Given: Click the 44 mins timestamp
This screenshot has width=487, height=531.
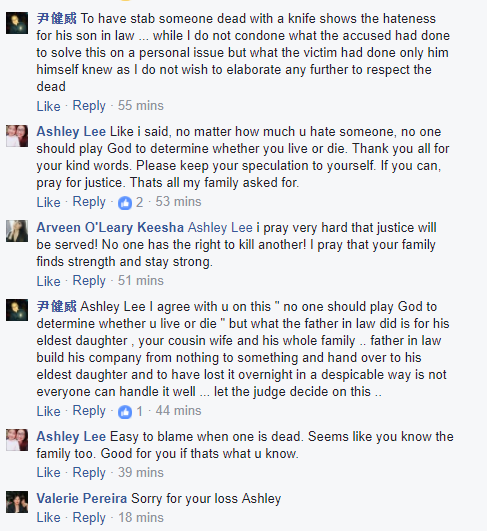Looking at the screenshot, I should 178,411.
